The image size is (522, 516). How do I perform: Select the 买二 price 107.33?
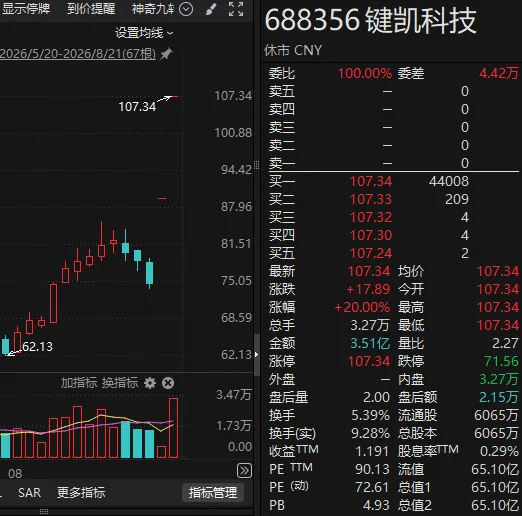click(x=371, y=199)
